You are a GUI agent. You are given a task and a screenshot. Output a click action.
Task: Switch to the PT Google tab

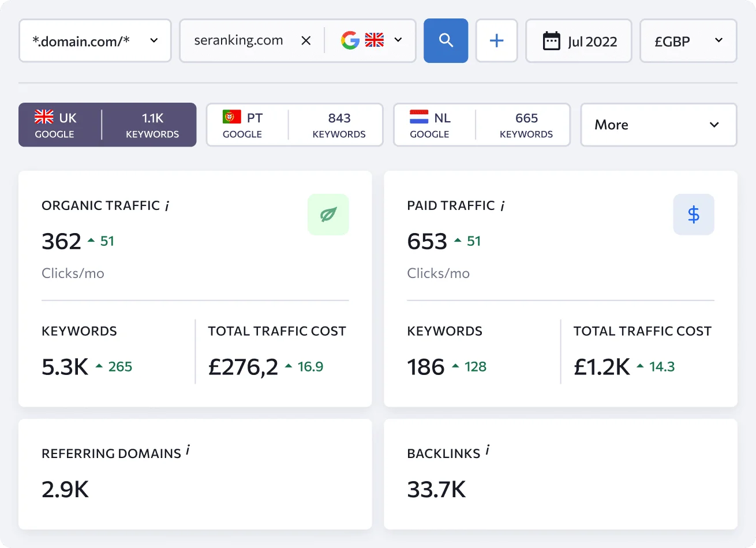tap(294, 125)
